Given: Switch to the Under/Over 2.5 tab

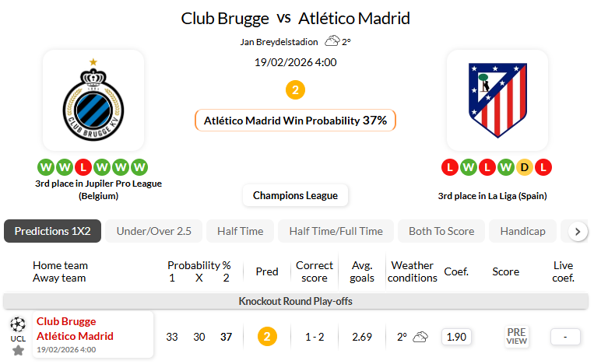Looking at the screenshot, I should tap(153, 231).
